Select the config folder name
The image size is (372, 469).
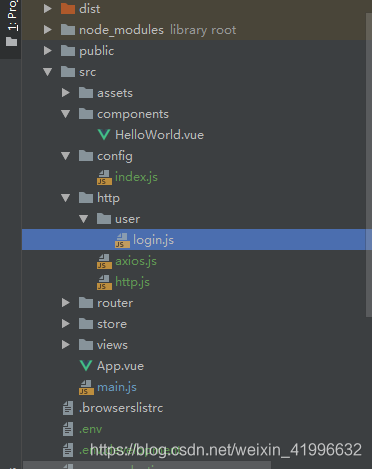tap(115, 156)
